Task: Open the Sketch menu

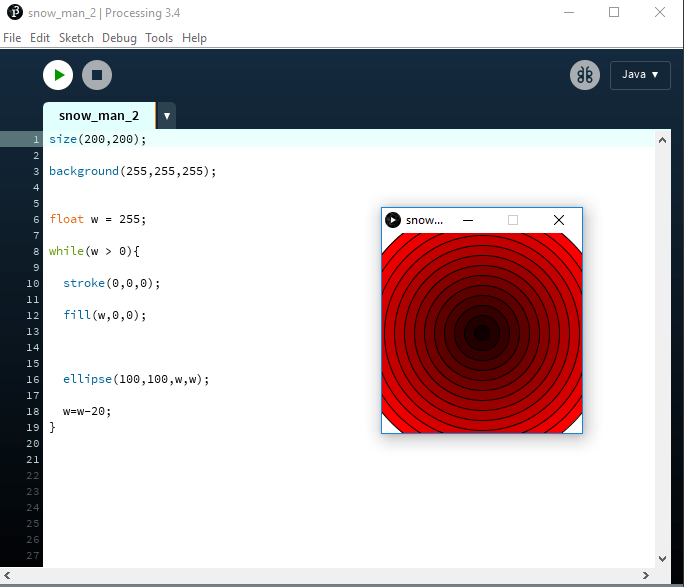Action: [x=76, y=38]
